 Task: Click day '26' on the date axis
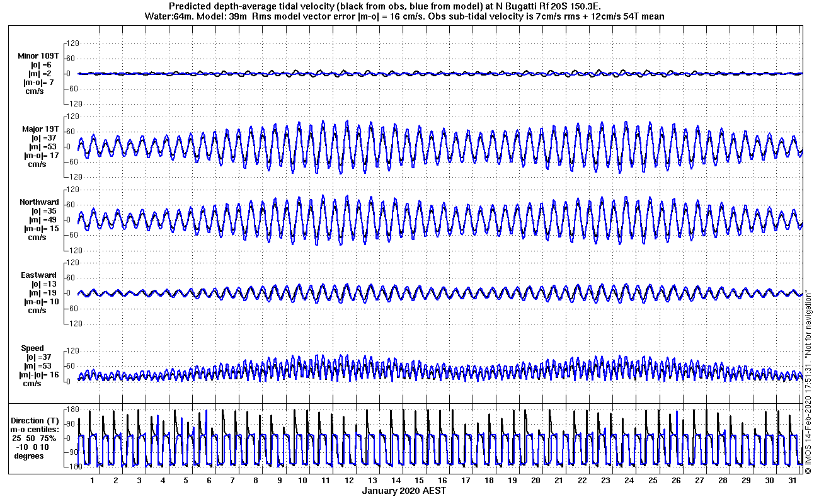676,480
